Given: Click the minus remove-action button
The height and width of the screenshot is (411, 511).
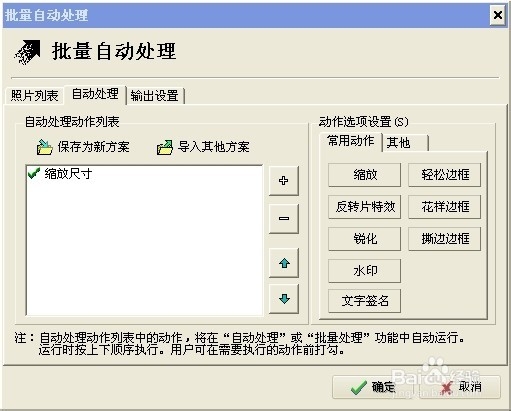Looking at the screenshot, I should coord(284,219).
